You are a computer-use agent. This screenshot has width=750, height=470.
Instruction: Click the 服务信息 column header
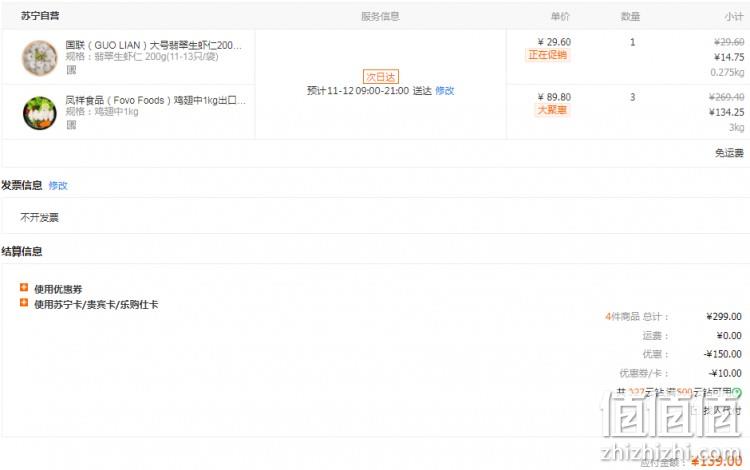[x=380, y=16]
